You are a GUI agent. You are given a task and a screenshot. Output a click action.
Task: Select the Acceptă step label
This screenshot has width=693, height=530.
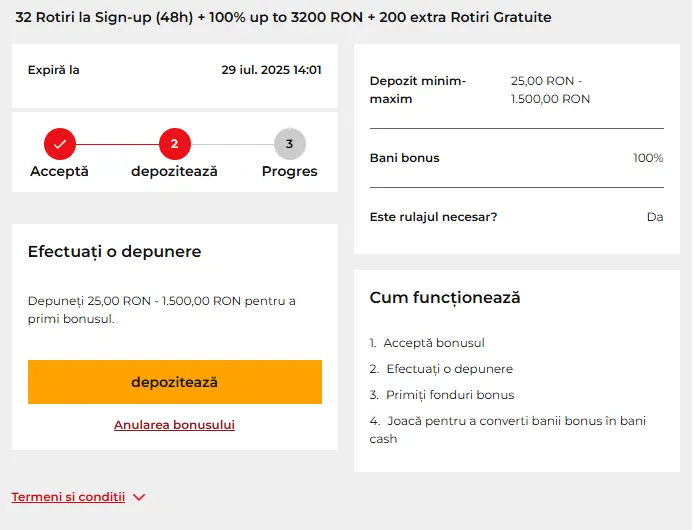[x=60, y=171]
